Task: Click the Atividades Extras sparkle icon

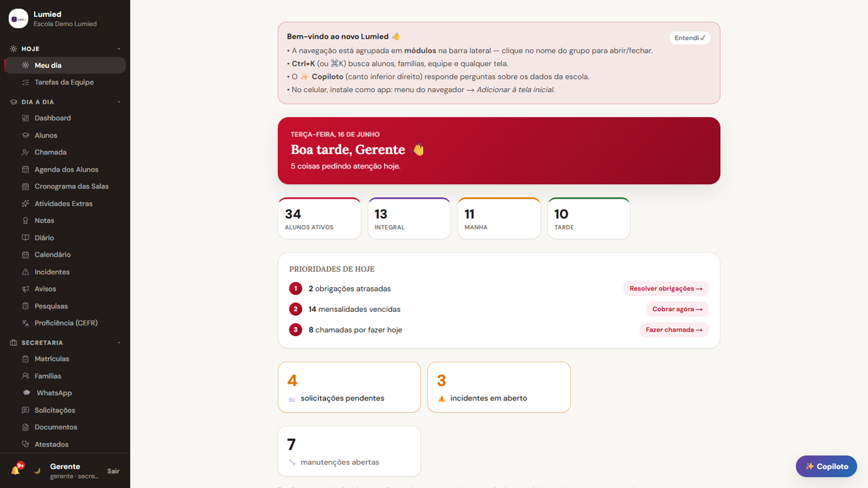Action: pos(25,204)
